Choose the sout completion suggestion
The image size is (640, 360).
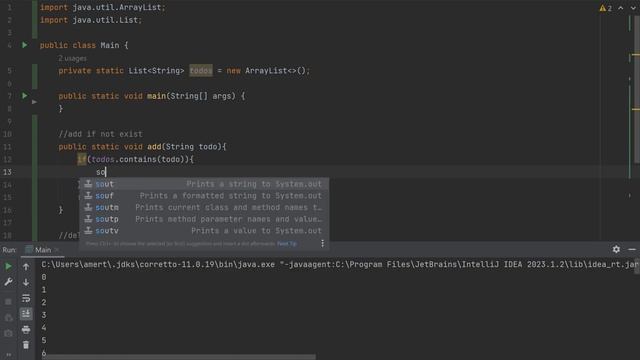[204, 184]
